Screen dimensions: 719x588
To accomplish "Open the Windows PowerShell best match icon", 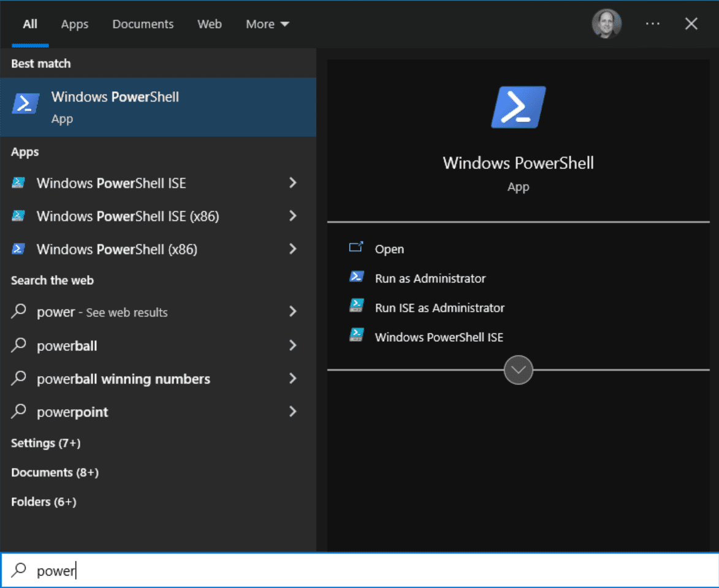I will pyautogui.click(x=25, y=104).
